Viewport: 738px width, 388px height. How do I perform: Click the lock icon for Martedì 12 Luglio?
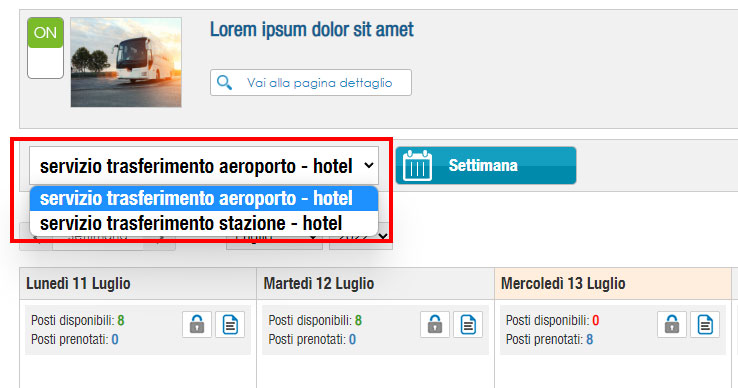click(x=435, y=324)
